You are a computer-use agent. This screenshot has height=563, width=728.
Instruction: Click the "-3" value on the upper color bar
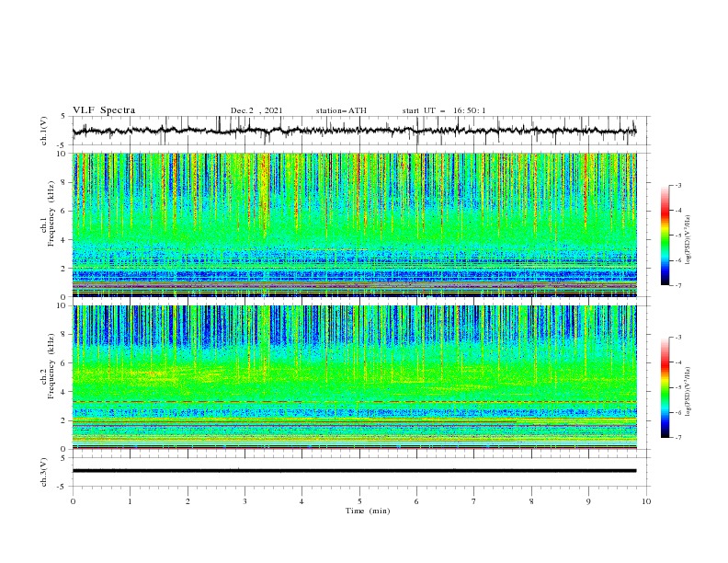(677, 185)
